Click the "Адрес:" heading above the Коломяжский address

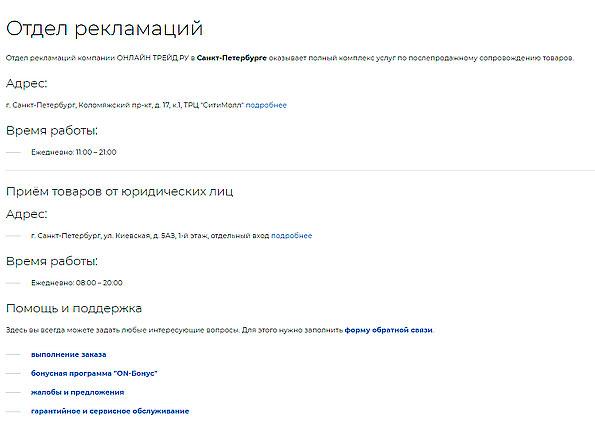[x=27, y=84]
